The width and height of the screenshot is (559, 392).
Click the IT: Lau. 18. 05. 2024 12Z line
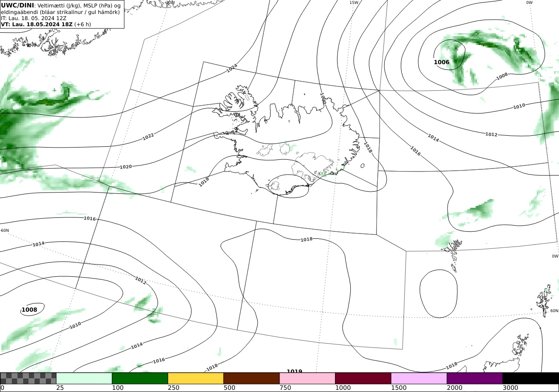pos(34,18)
